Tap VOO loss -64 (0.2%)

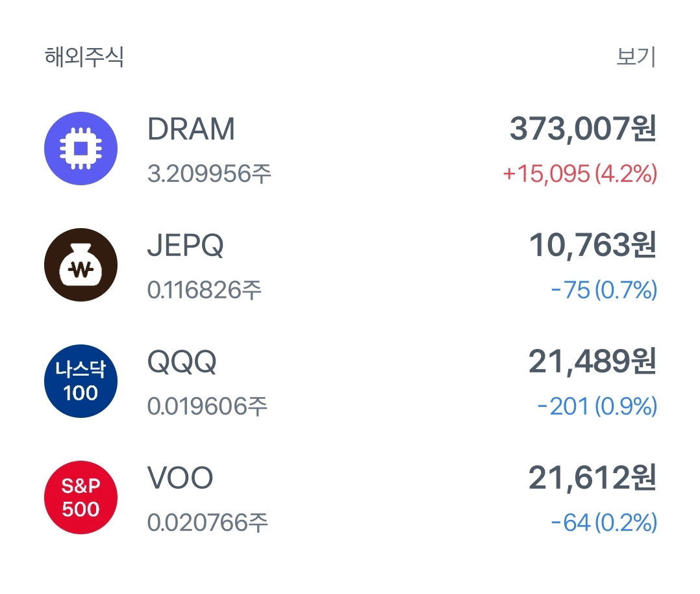pyautogui.click(x=604, y=522)
